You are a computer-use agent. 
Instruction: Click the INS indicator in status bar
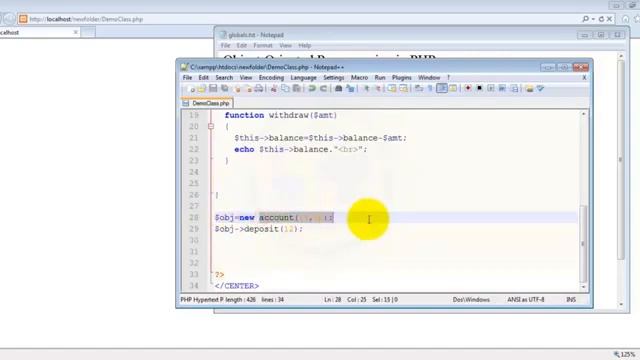click(x=571, y=300)
